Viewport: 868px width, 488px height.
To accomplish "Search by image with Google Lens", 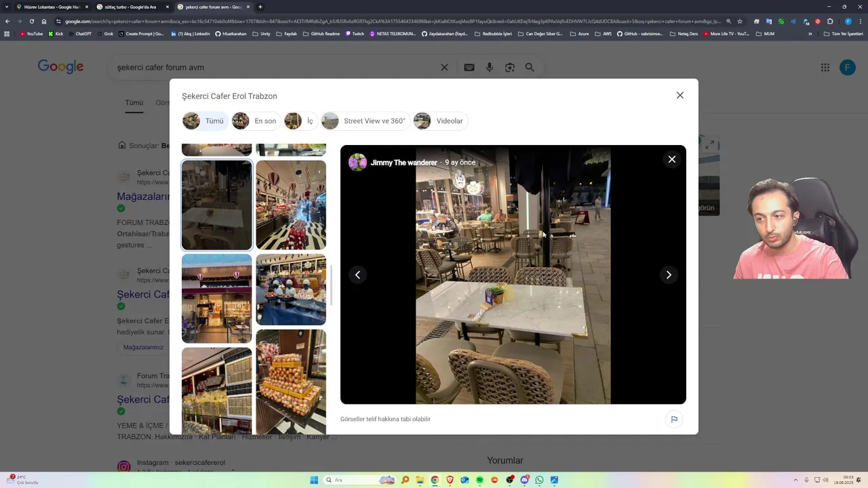I will pyautogui.click(x=509, y=67).
